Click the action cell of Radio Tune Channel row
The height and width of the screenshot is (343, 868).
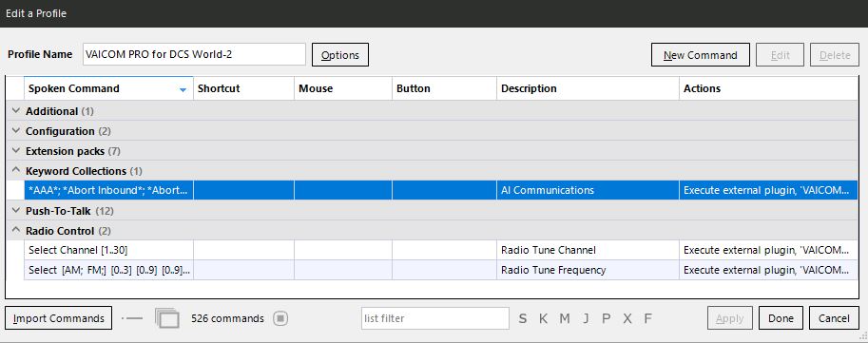[769, 250]
